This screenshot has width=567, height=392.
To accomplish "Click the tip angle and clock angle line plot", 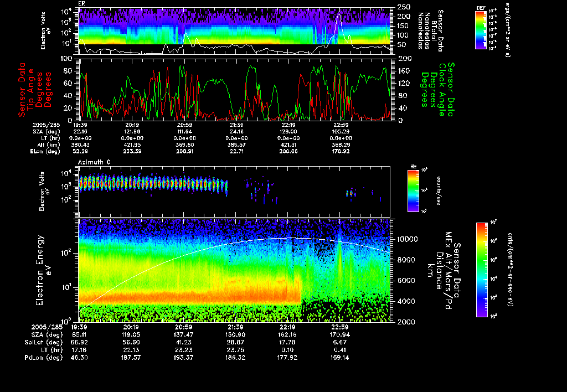I will click(235, 89).
